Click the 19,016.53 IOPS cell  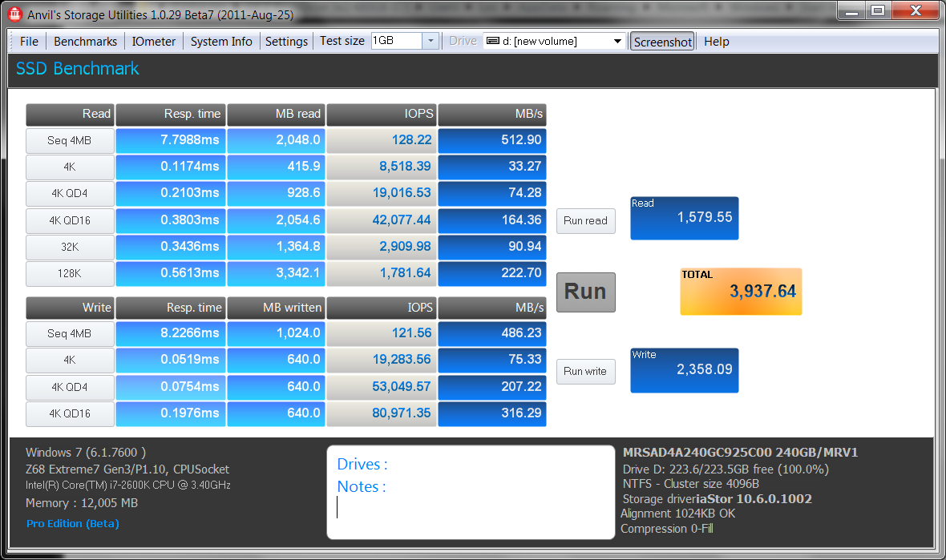[382, 194]
